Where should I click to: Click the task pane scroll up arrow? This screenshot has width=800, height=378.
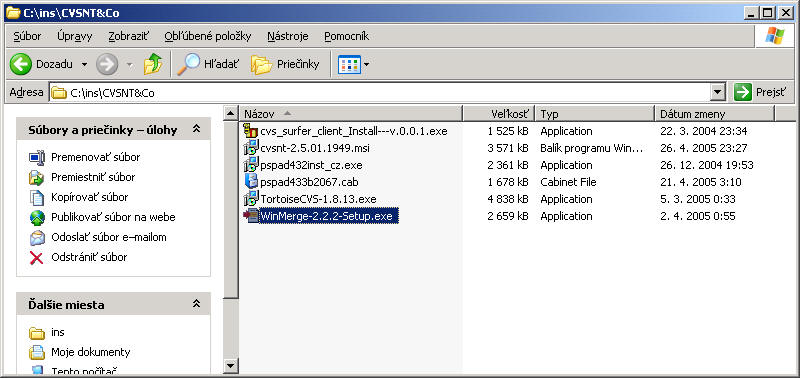(231, 114)
